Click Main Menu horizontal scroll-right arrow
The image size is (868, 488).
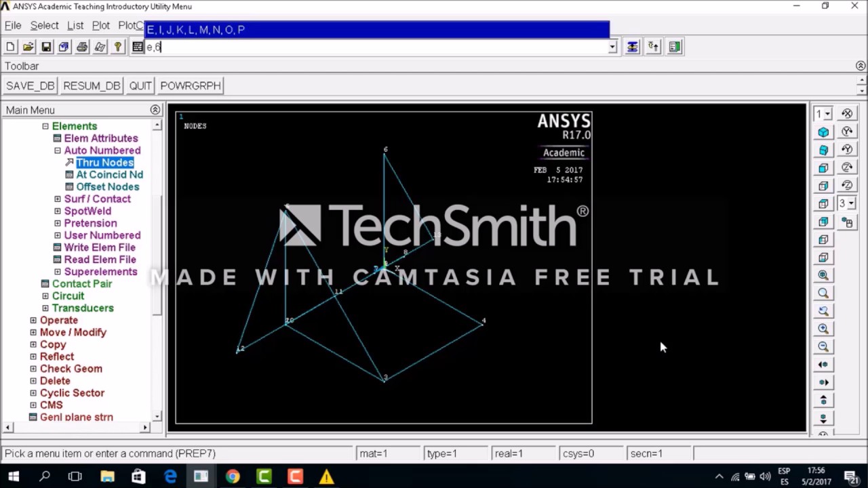point(144,427)
